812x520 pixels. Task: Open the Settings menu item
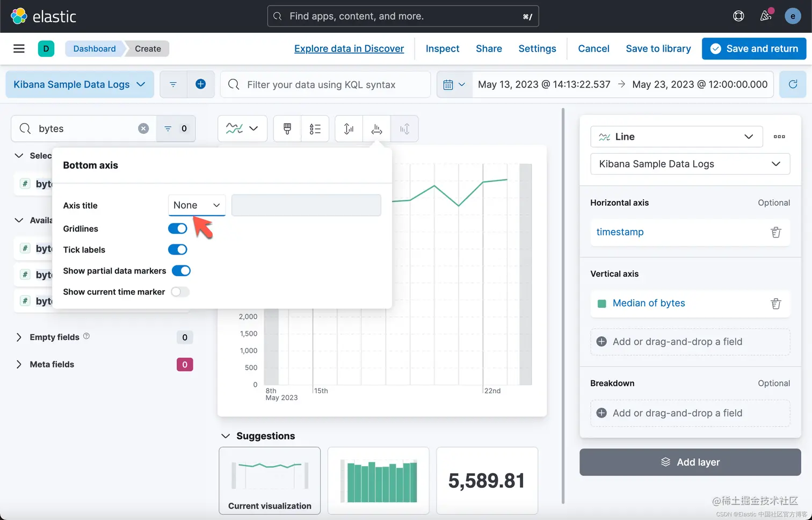point(537,48)
